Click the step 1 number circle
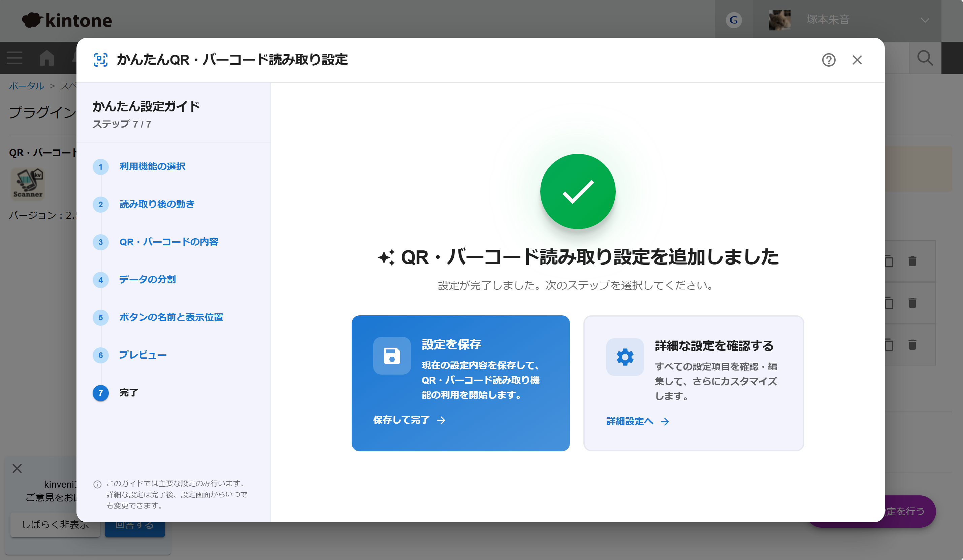The image size is (963, 560). coord(100,167)
